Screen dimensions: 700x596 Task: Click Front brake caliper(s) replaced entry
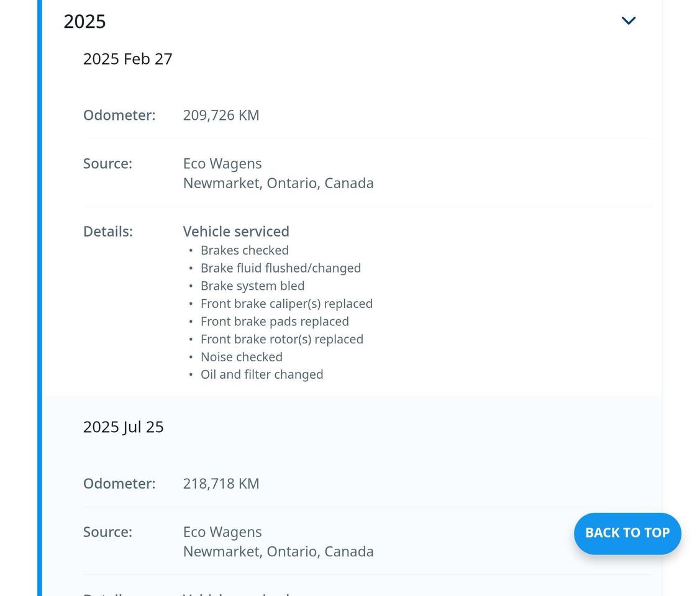286,304
